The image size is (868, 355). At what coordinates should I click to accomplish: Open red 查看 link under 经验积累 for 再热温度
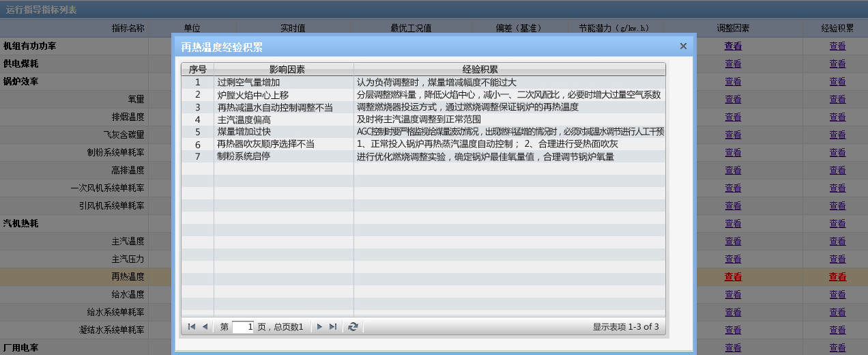[837, 277]
